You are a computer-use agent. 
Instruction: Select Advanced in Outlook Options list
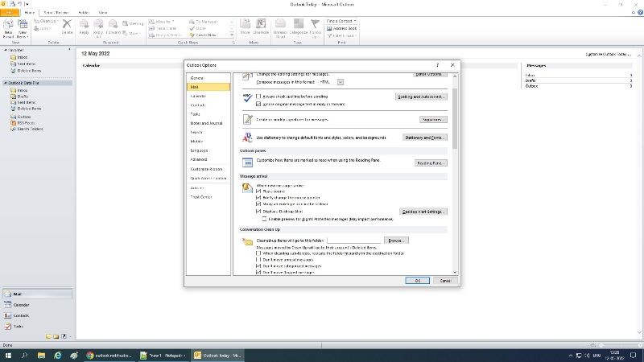click(208, 159)
